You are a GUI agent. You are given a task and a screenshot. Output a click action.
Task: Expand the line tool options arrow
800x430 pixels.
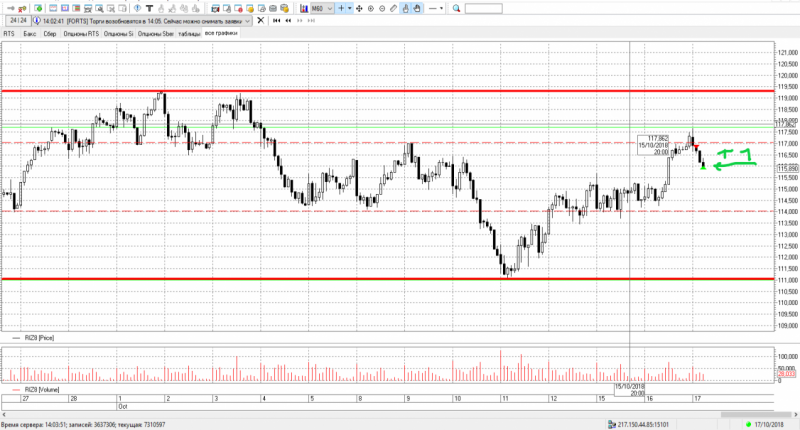(441, 8)
